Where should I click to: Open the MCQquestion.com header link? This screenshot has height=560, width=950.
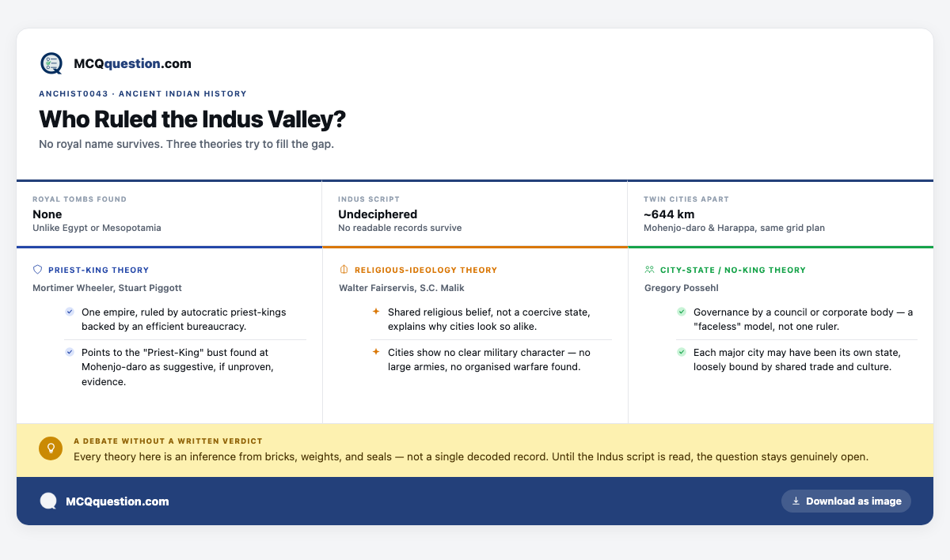pyautogui.click(x=116, y=63)
